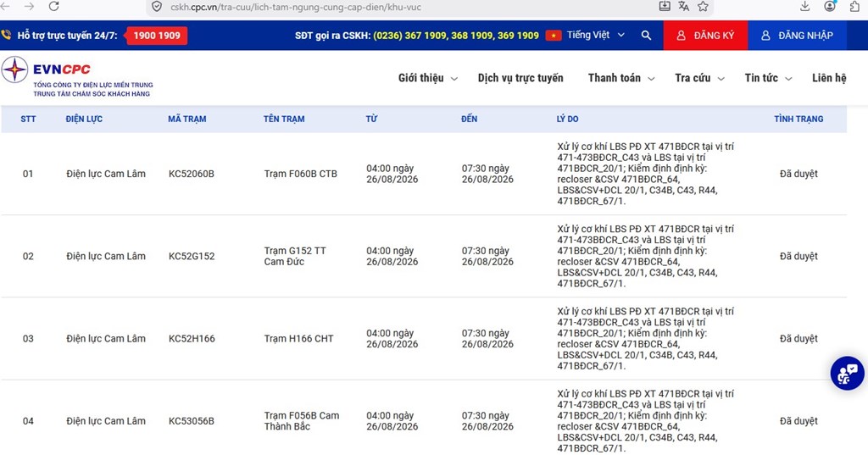Click station name Trạm F060B CTB
Image resolution: width=868 pixels, height=455 pixels.
pyautogui.click(x=301, y=174)
